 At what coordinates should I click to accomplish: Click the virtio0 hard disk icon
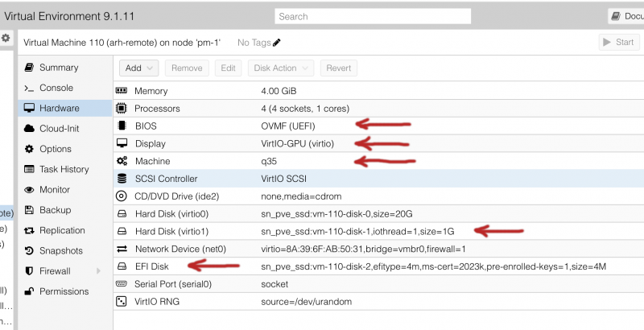click(x=122, y=214)
